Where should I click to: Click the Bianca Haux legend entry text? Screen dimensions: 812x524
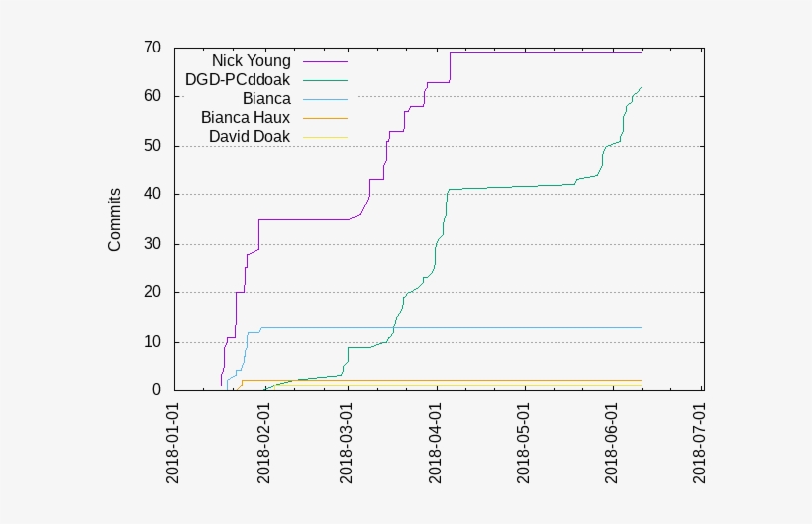pyautogui.click(x=246, y=117)
